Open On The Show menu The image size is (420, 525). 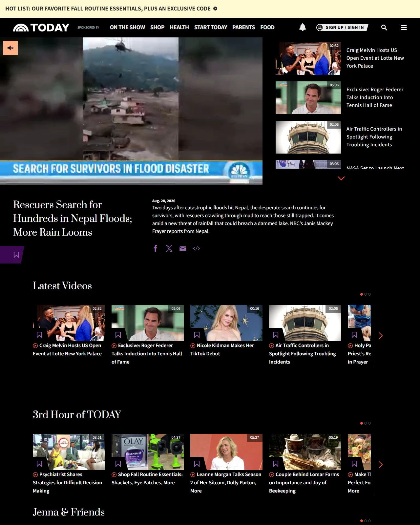127,28
